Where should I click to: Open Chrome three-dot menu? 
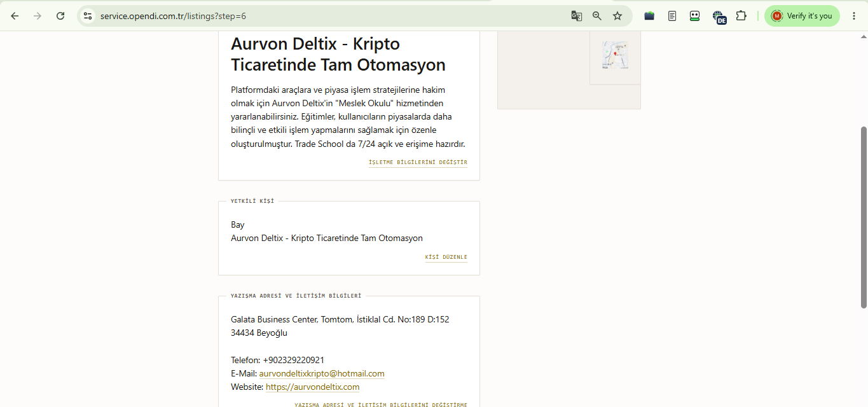click(854, 16)
